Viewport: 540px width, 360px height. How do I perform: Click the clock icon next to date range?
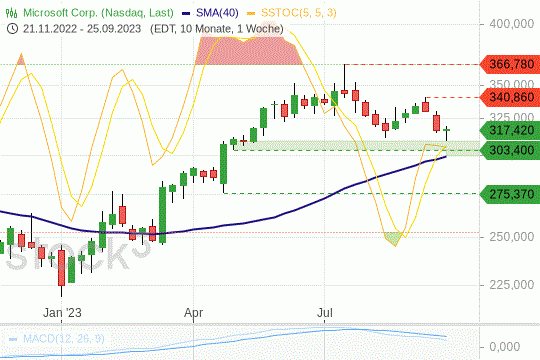pyautogui.click(x=12, y=29)
